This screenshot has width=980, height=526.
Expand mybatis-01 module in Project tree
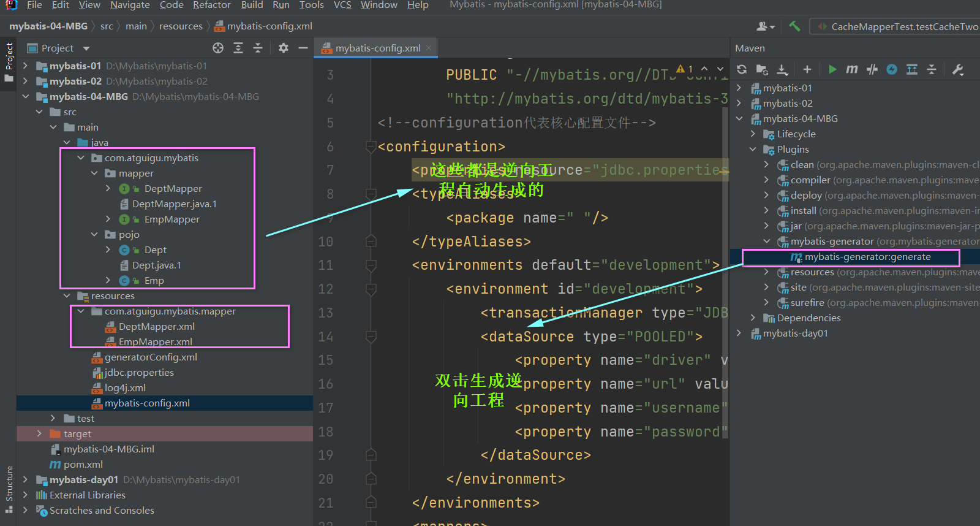[x=25, y=66]
